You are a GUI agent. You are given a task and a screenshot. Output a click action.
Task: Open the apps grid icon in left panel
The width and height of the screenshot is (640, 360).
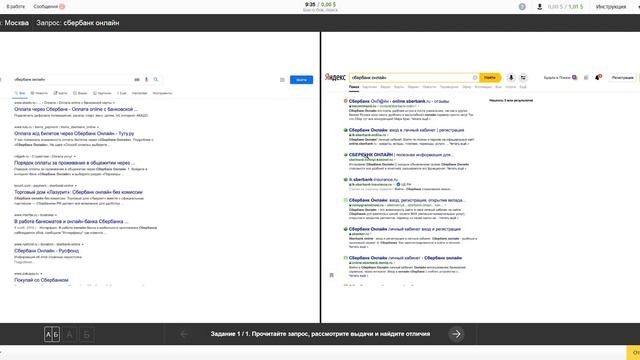[x=282, y=80]
